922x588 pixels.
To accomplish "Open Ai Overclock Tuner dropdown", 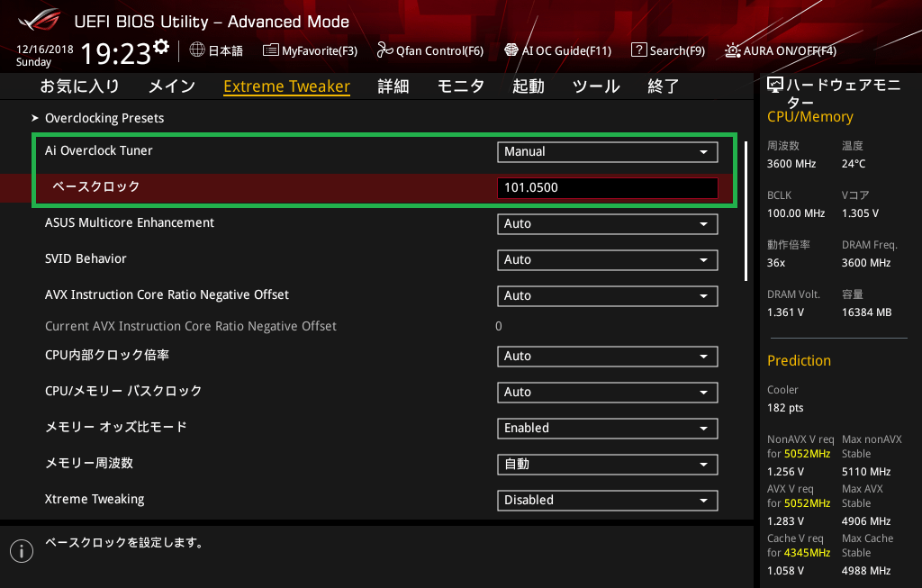I will coord(608,151).
